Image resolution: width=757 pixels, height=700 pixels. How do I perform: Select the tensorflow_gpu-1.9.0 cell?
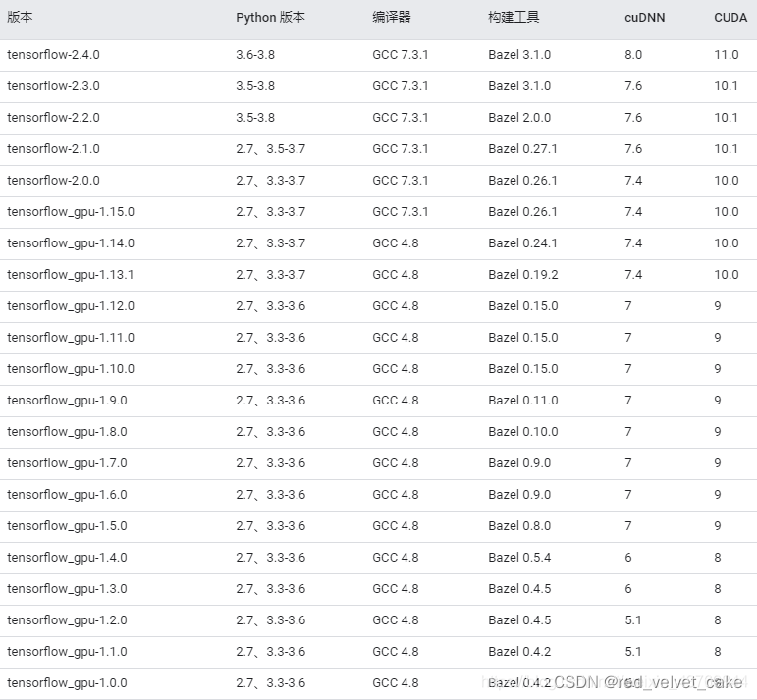[x=67, y=401]
